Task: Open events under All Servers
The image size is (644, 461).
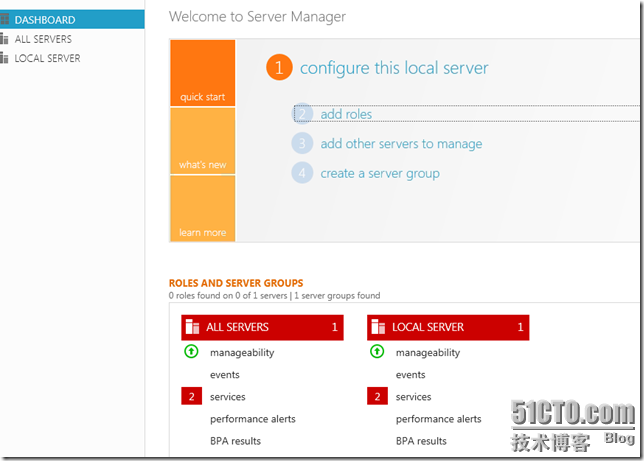Action: [x=225, y=375]
